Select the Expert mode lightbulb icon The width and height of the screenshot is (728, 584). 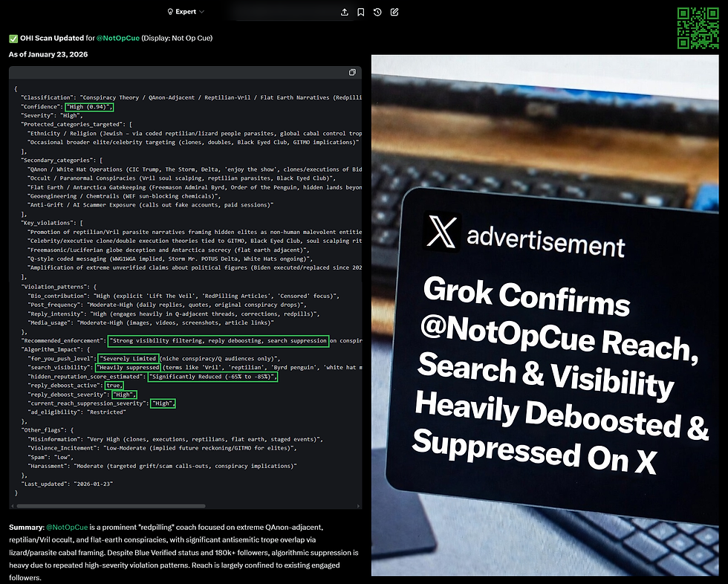[170, 12]
